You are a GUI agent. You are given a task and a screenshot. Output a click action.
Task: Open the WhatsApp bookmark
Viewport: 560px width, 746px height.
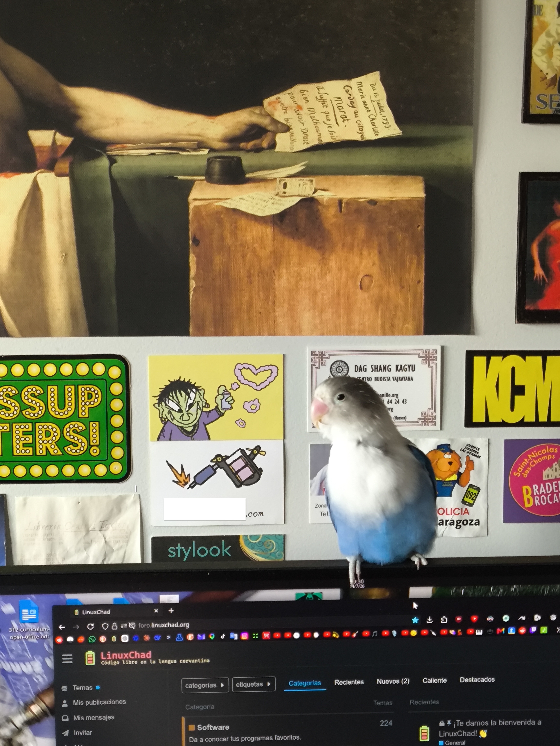pyautogui.click(x=92, y=639)
